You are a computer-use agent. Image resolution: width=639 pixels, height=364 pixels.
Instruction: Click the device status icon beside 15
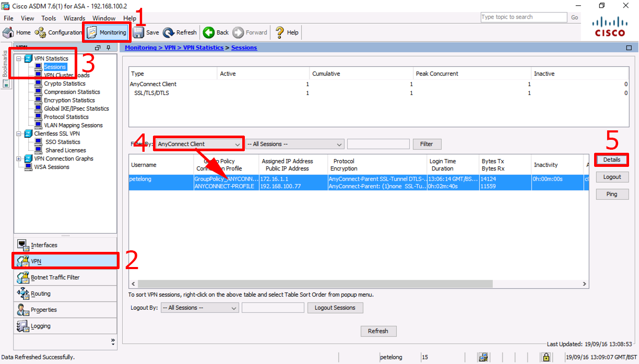pyautogui.click(x=484, y=357)
